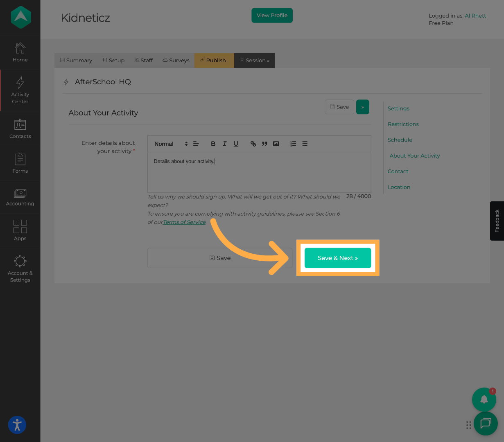Click the Bold formatting icon
Screen dimensions: 504x442
tap(213, 144)
